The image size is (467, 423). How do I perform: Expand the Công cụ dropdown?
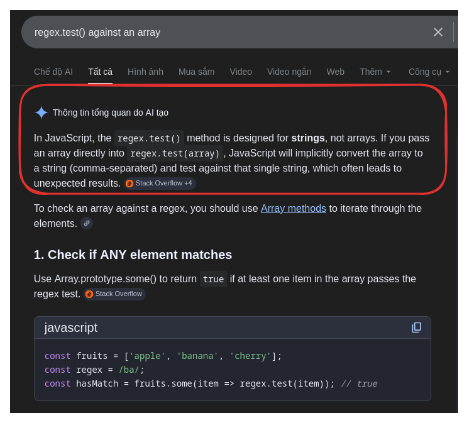[x=429, y=72]
